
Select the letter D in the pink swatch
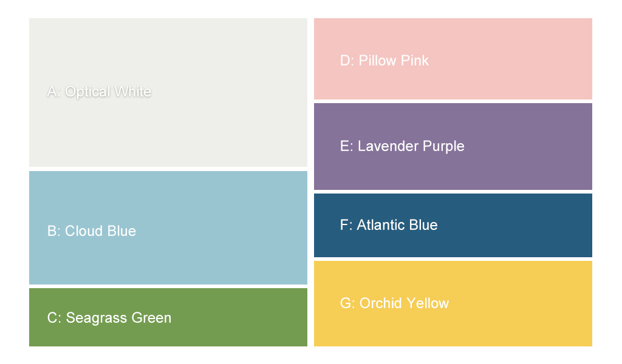click(x=345, y=61)
